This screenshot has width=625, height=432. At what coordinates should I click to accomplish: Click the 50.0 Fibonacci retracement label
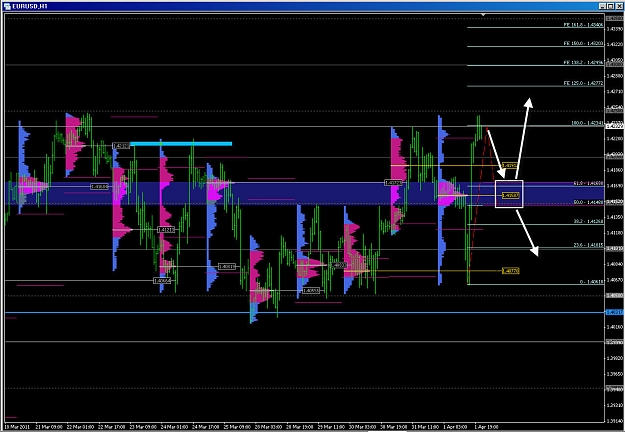588,202
